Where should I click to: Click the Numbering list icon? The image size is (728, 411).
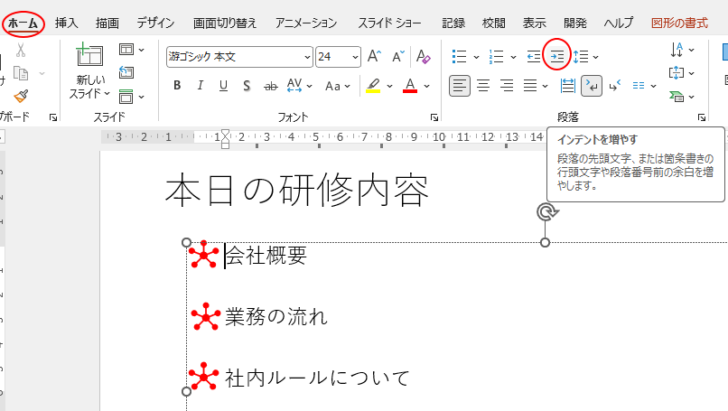click(x=496, y=57)
